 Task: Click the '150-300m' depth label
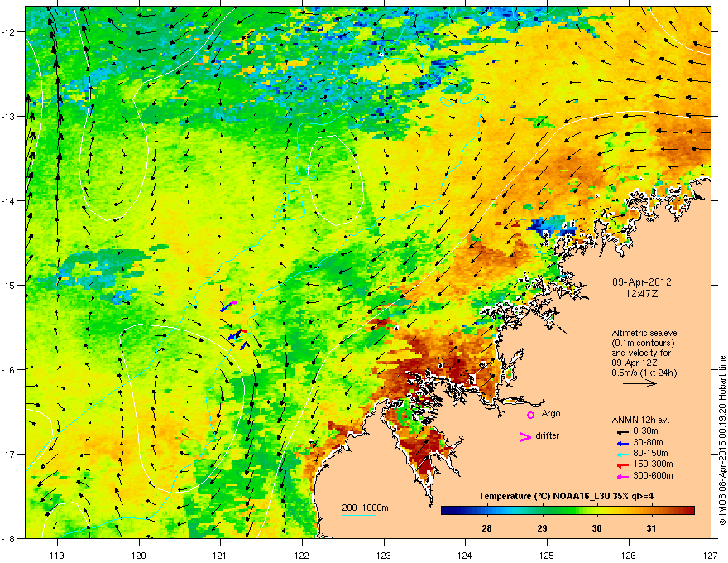[653, 464]
